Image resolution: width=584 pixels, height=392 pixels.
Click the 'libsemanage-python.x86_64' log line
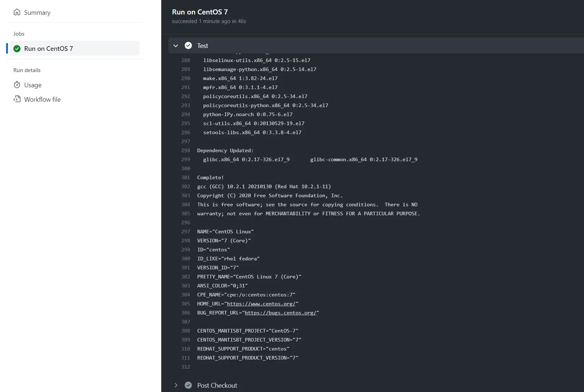pos(260,69)
